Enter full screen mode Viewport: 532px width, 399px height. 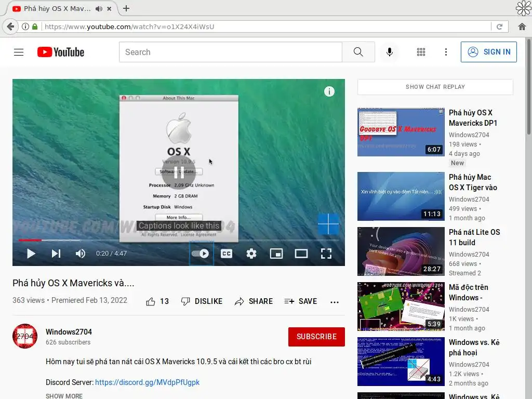coord(326,254)
